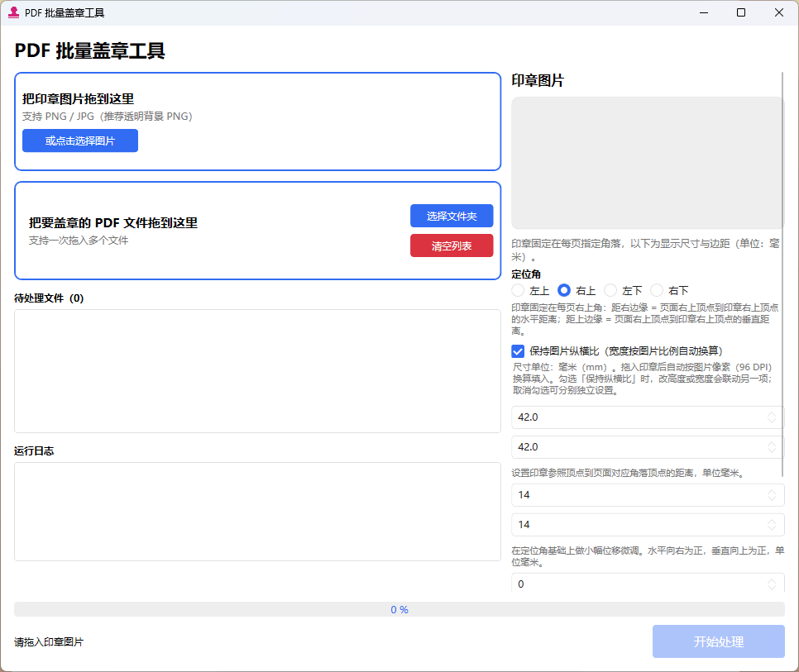Screen dimensions: 799x672
Task: Click 支持 PNG / JPG hint text
Action: pyautogui.click(x=108, y=116)
